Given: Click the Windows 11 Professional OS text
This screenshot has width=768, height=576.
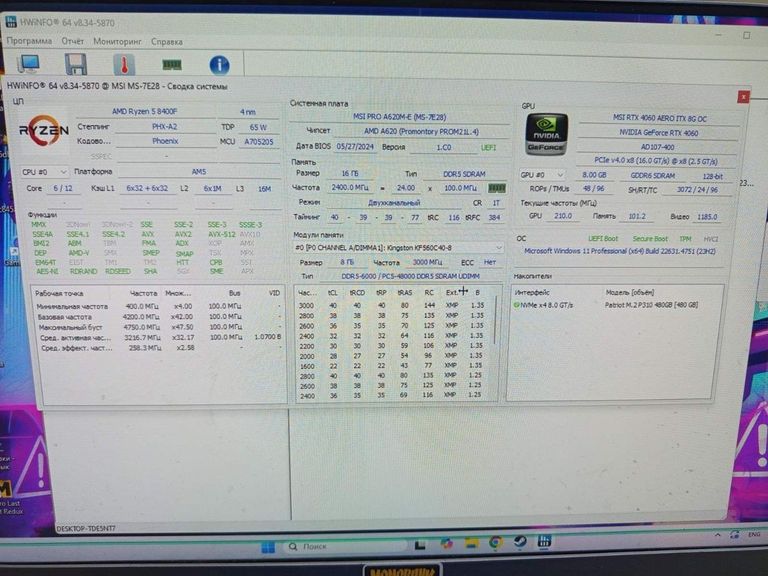Looking at the screenshot, I should click(620, 251).
